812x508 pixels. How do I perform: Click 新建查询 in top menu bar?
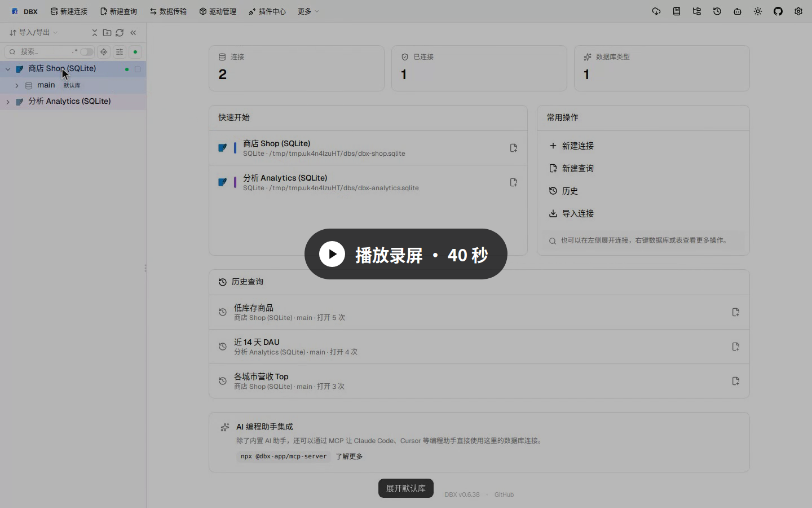point(118,11)
